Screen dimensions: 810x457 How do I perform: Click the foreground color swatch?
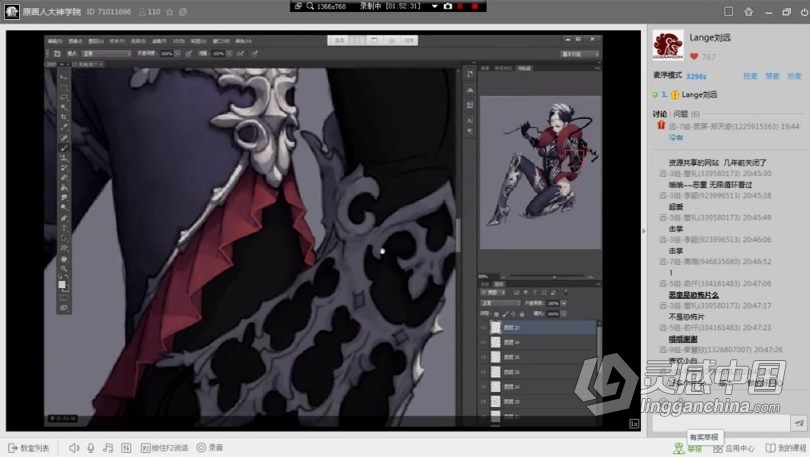(62, 285)
